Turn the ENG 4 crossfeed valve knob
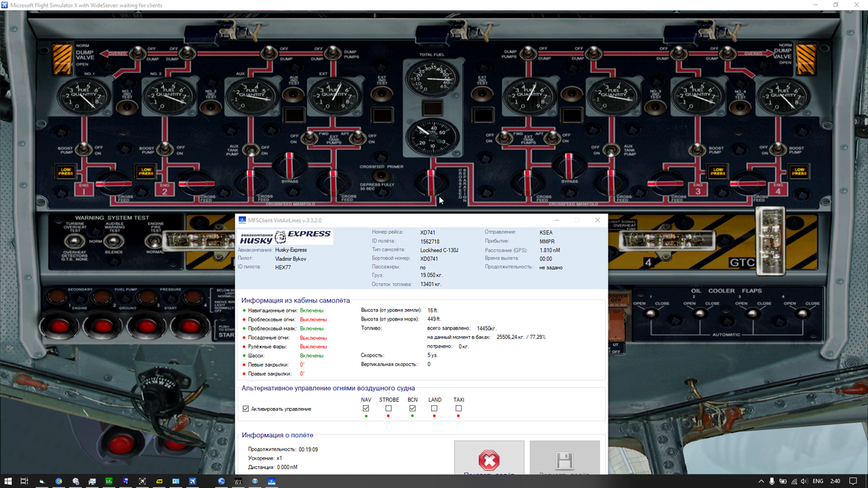This screenshot has height=488, width=868. tap(749, 183)
